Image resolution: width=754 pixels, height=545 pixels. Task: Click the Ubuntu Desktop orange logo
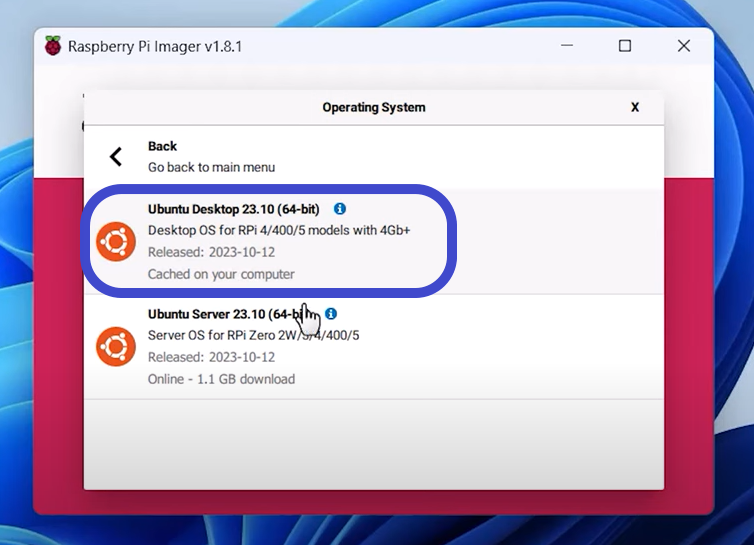point(116,241)
